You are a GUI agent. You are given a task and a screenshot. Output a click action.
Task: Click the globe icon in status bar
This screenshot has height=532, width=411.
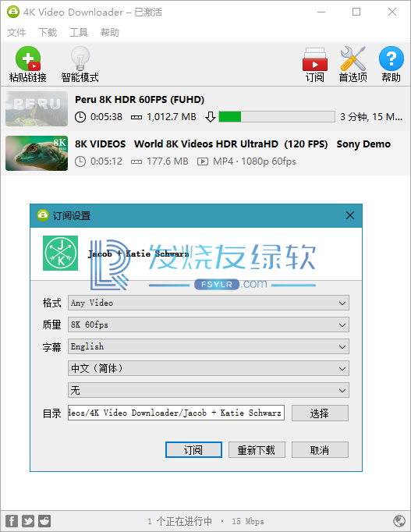pyautogui.click(x=399, y=521)
